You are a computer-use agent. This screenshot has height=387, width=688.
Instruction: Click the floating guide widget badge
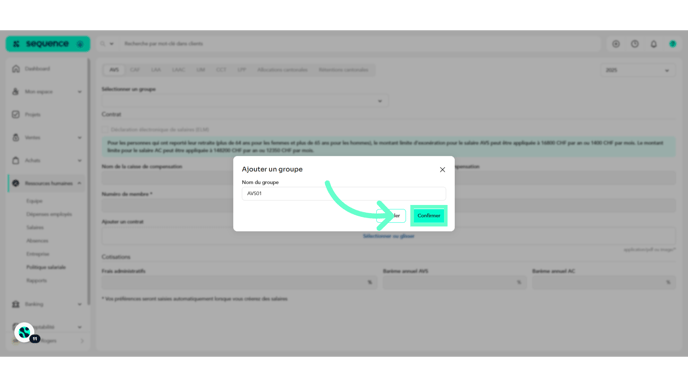click(x=25, y=333)
